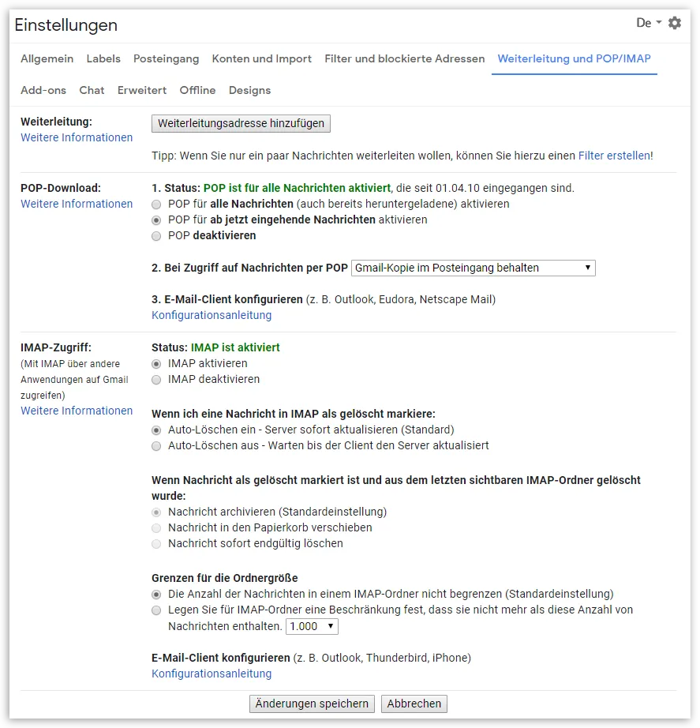This screenshot has width=700, height=728.
Task: Select POP für alle Nachrichten option
Action: click(x=156, y=205)
